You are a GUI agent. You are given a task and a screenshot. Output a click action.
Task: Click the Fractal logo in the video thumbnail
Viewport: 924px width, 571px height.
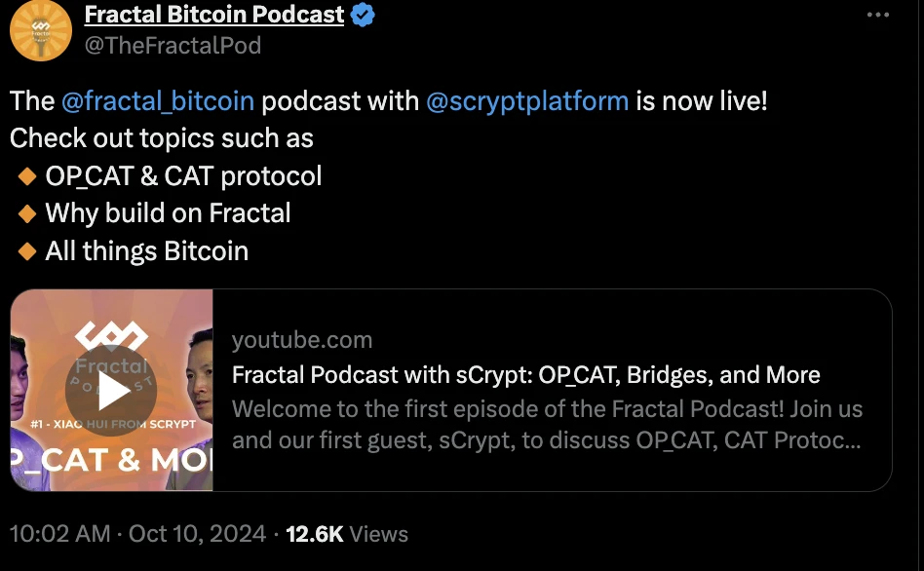coord(111,336)
